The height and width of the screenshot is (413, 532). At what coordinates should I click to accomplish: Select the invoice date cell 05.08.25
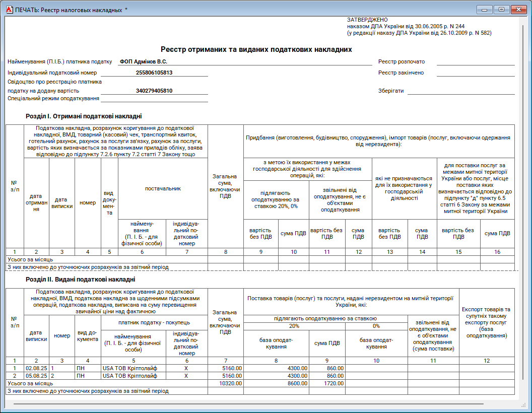pyautogui.click(x=36, y=376)
